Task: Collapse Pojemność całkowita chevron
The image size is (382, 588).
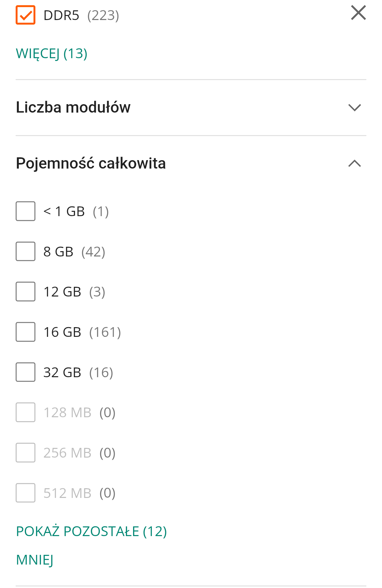Action: 354,163
